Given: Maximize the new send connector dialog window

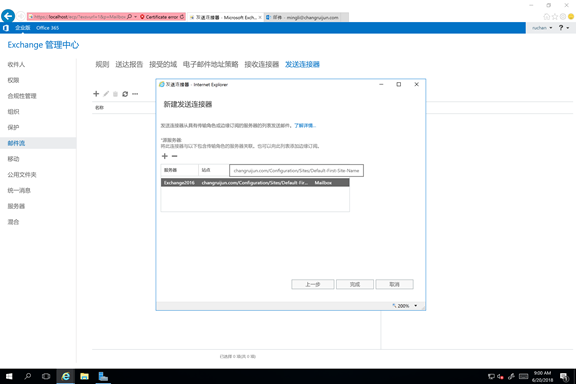Looking at the screenshot, I should (x=399, y=85).
